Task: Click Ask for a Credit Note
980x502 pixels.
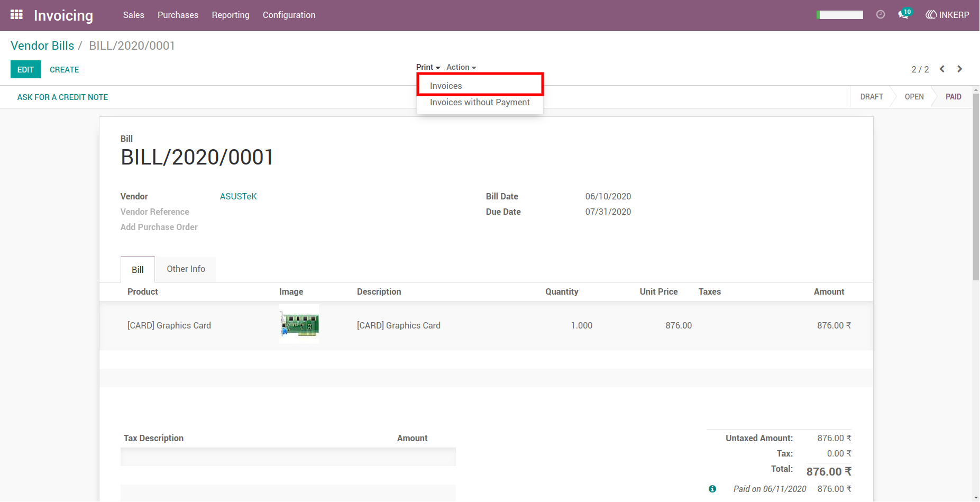Action: pos(62,97)
